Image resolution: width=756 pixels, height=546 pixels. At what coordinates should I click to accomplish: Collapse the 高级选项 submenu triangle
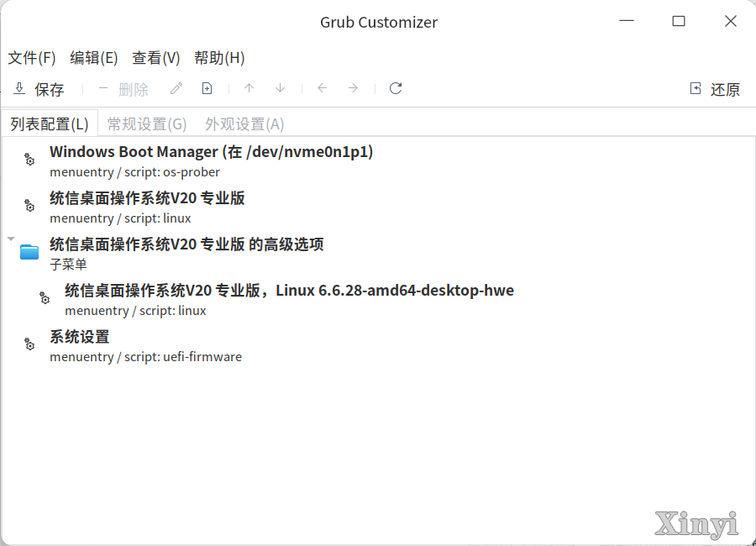[11, 239]
